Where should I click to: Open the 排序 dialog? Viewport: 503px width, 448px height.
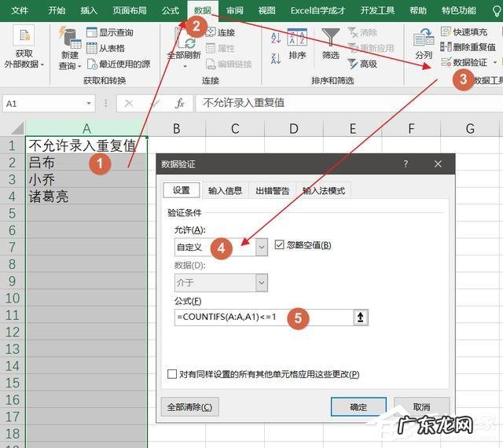pyautogui.click(x=297, y=44)
